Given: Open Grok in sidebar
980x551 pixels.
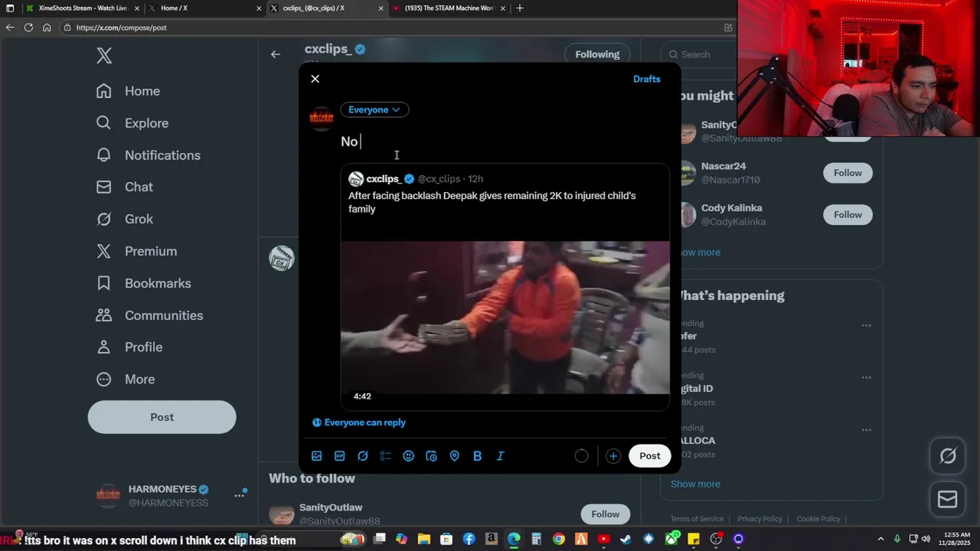Looking at the screenshot, I should [125, 219].
